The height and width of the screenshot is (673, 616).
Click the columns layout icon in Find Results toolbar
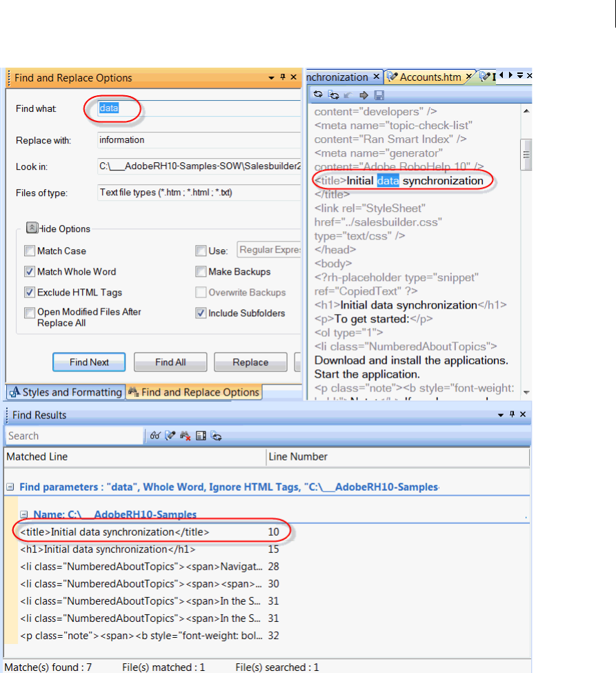point(201,436)
